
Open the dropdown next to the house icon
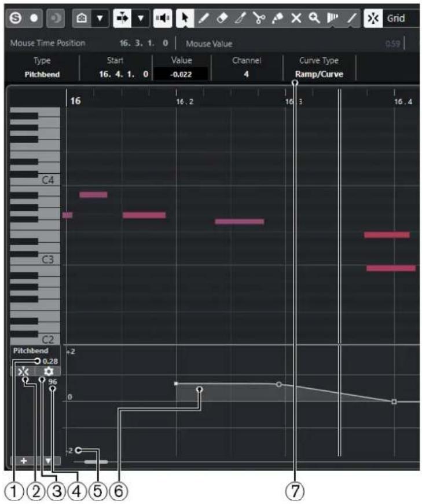click(x=100, y=18)
